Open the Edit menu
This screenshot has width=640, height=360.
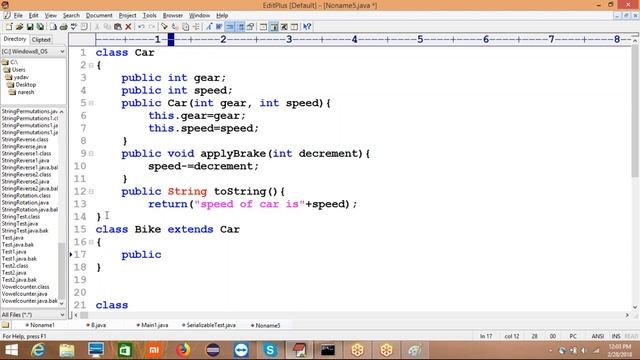[x=33, y=16]
